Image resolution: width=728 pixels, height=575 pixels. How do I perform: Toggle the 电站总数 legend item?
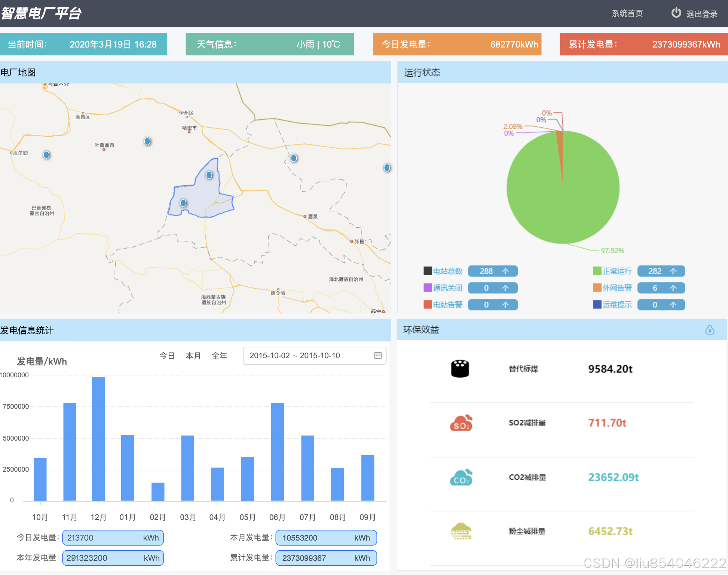(447, 271)
